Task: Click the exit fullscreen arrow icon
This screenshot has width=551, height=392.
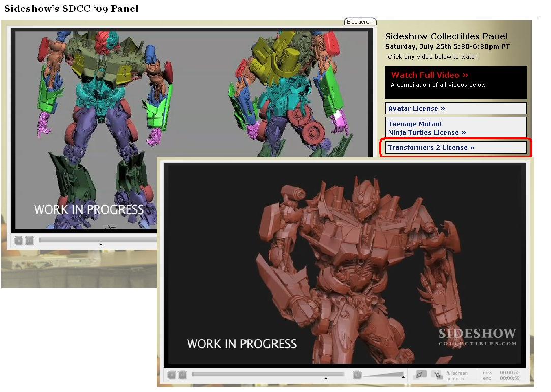Action: 437,375
